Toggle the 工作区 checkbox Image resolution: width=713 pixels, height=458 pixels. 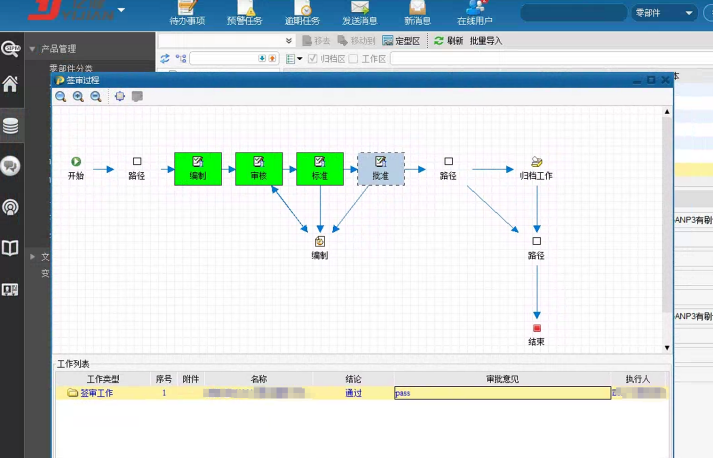(x=353, y=59)
